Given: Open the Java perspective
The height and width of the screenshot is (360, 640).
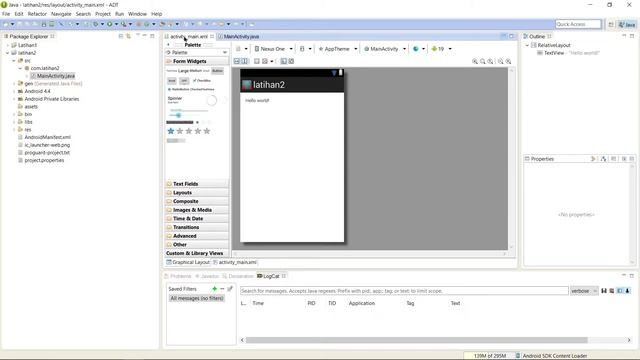Looking at the screenshot, I should pos(627,24).
